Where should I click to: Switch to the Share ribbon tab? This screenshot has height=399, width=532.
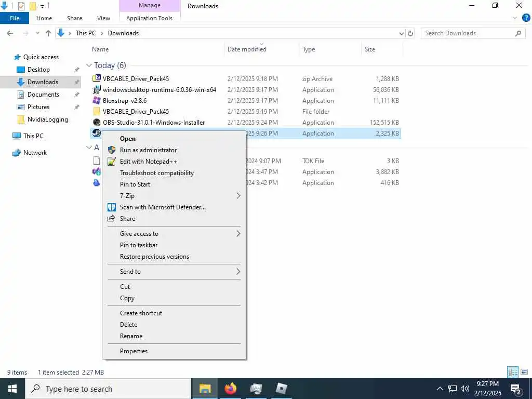pos(74,18)
